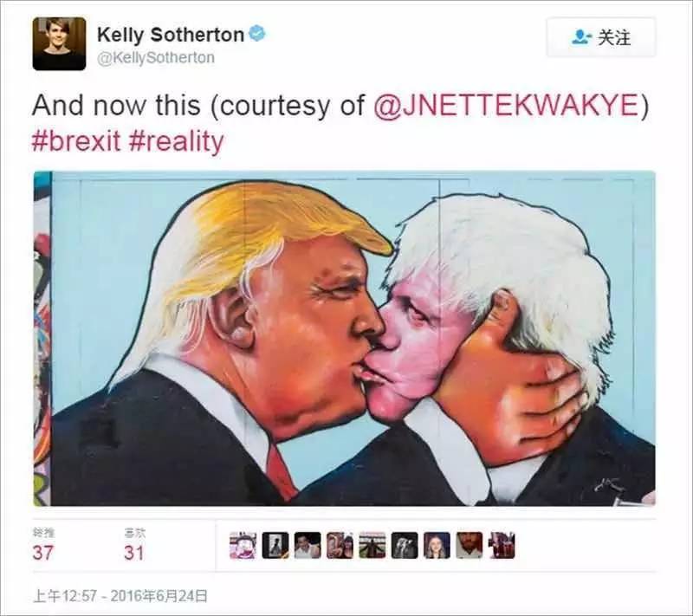Open the blonde woman liker avatar
Viewport: 693px width, 616px height.
[x=437, y=545]
